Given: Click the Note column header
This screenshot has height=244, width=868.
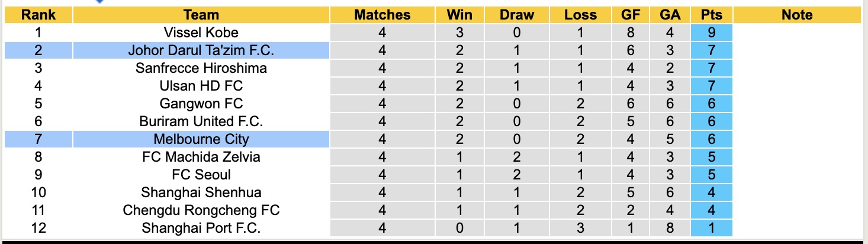Looking at the screenshot, I should pyautogui.click(x=797, y=15).
